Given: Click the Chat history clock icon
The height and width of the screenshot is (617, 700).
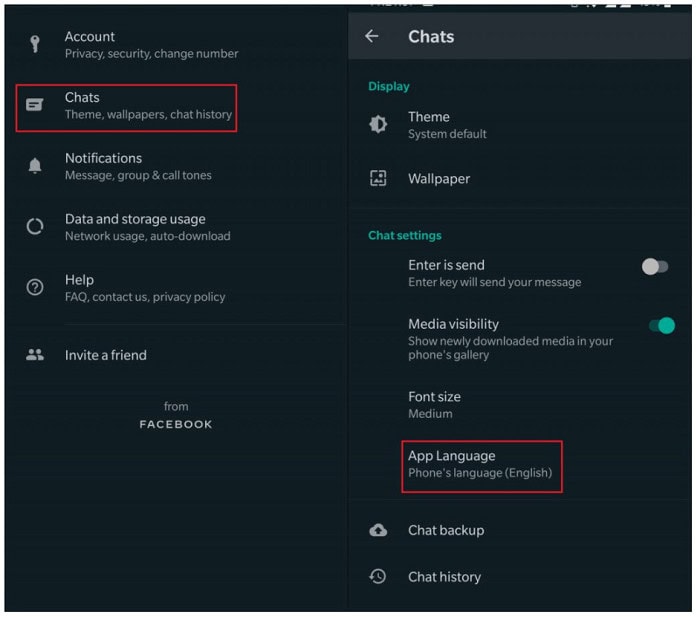Looking at the screenshot, I should click(378, 576).
